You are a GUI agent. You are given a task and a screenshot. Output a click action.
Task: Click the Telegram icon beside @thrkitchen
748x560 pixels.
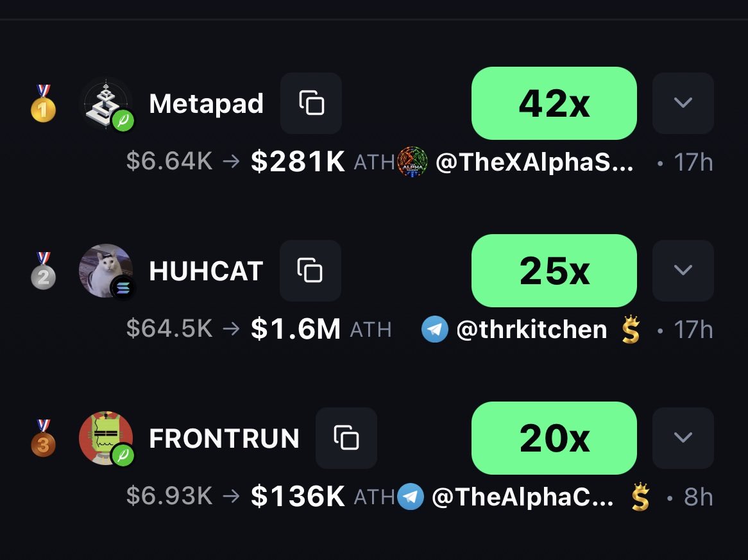coord(434,329)
